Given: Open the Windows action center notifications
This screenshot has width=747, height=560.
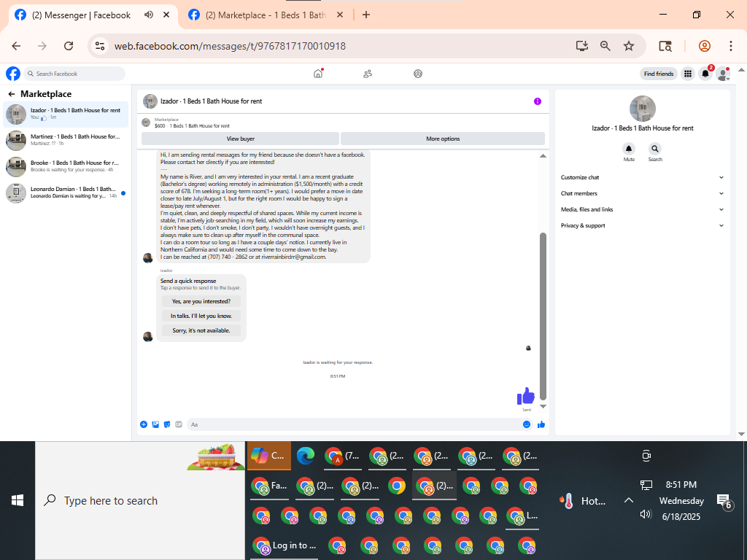Looking at the screenshot, I should [x=724, y=501].
